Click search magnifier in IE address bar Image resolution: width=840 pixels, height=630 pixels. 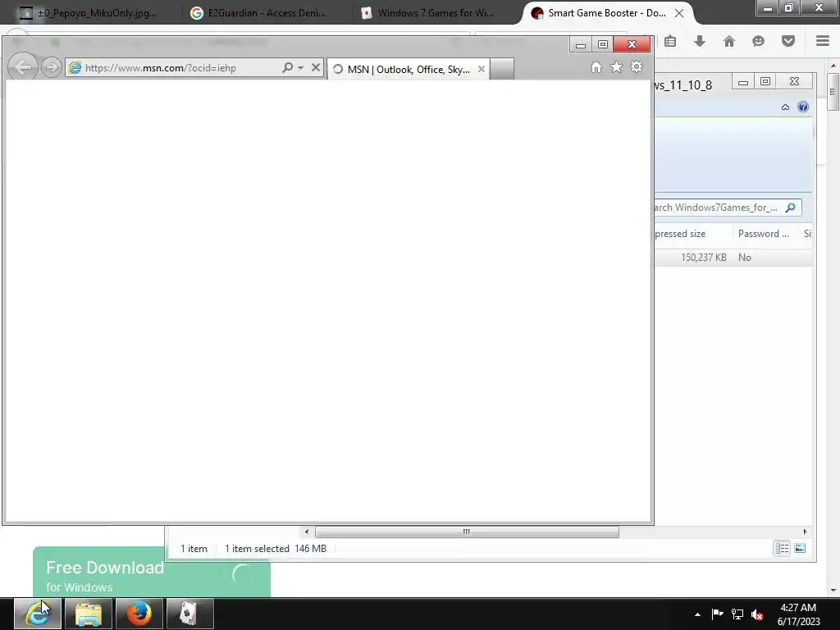click(288, 67)
